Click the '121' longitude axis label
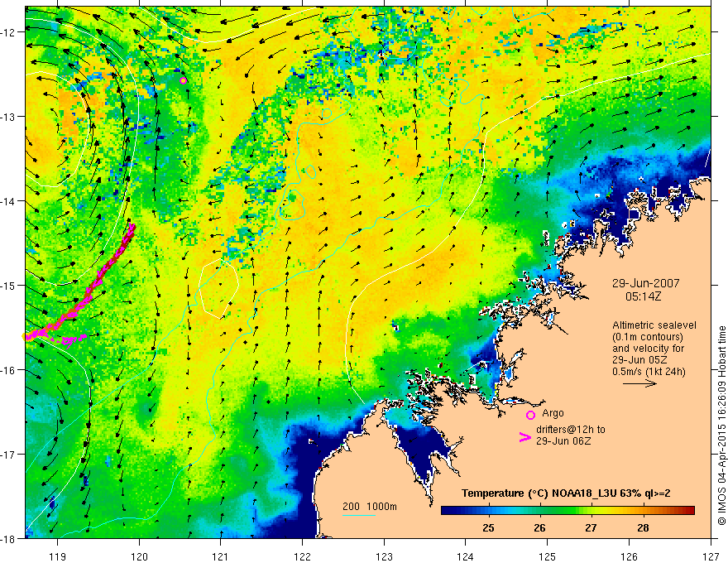 click(x=221, y=556)
